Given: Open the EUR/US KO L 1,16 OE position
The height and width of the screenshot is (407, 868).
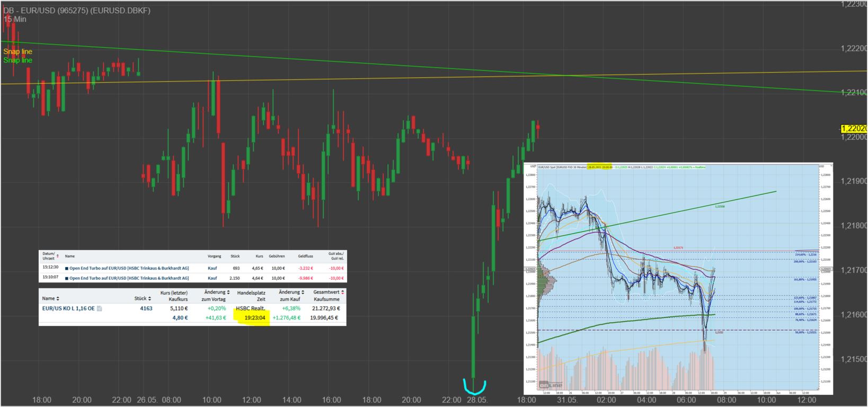Looking at the screenshot, I should [x=68, y=308].
